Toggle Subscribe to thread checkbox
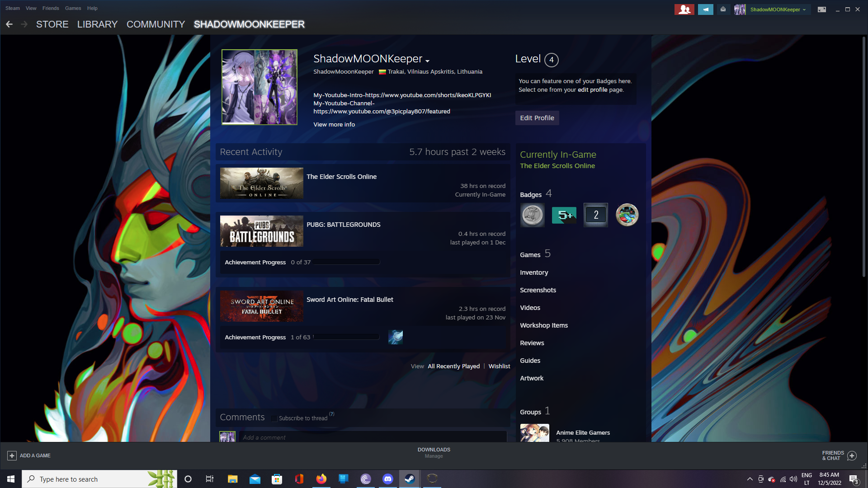 [x=274, y=418]
